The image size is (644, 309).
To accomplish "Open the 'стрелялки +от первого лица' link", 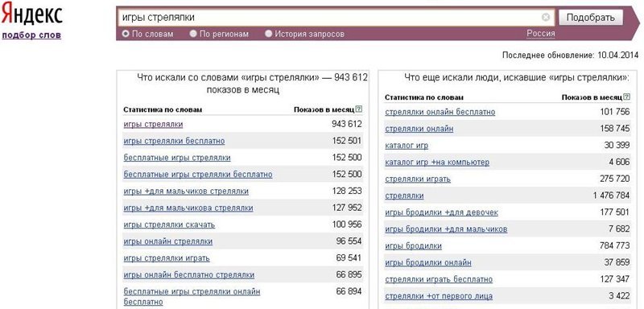I will (439, 296).
